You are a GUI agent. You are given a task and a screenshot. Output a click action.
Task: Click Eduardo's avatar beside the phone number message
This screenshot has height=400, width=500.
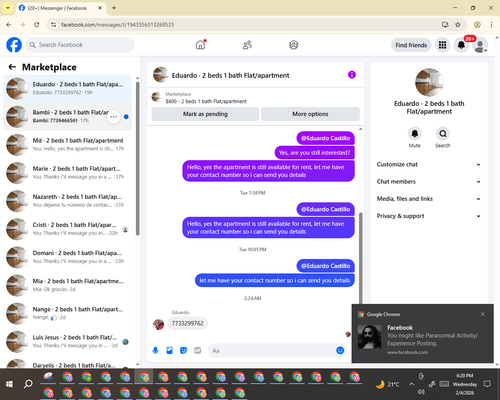tap(158, 324)
